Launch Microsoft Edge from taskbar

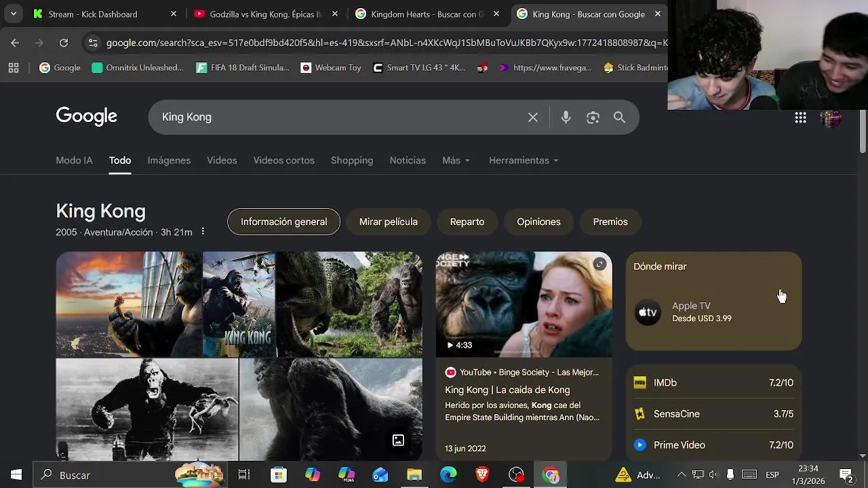point(448,475)
